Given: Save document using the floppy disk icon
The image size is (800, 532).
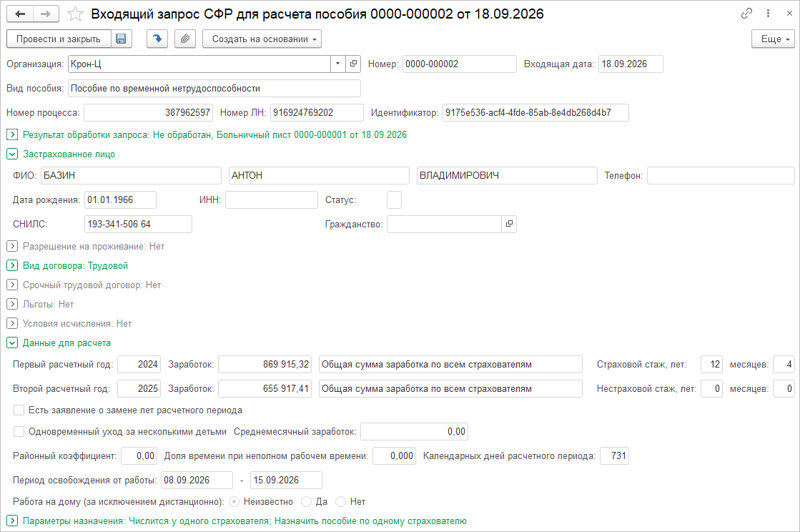Looking at the screenshot, I should pyautogui.click(x=121, y=39).
